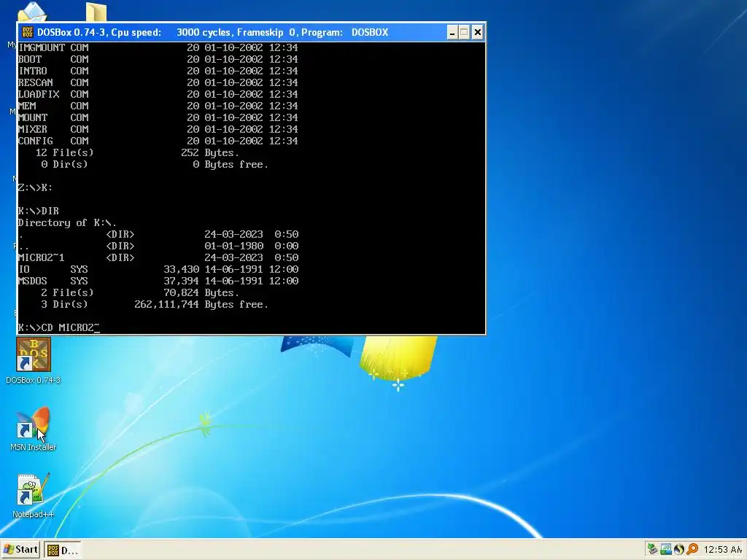Click the MEM COM file row
747x560 pixels.
(x=158, y=106)
